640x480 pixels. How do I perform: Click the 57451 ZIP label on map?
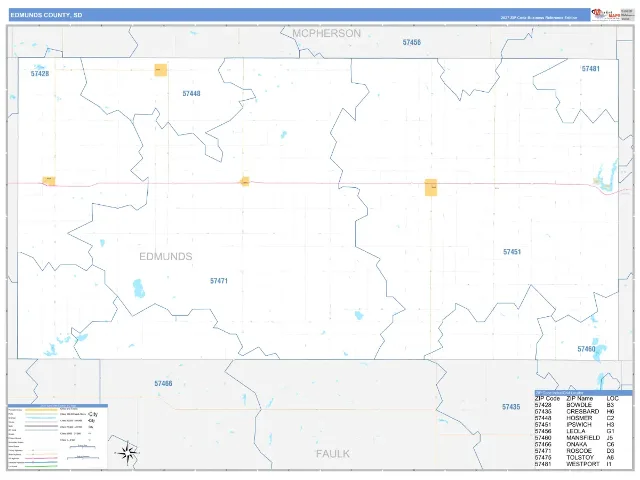(512, 252)
